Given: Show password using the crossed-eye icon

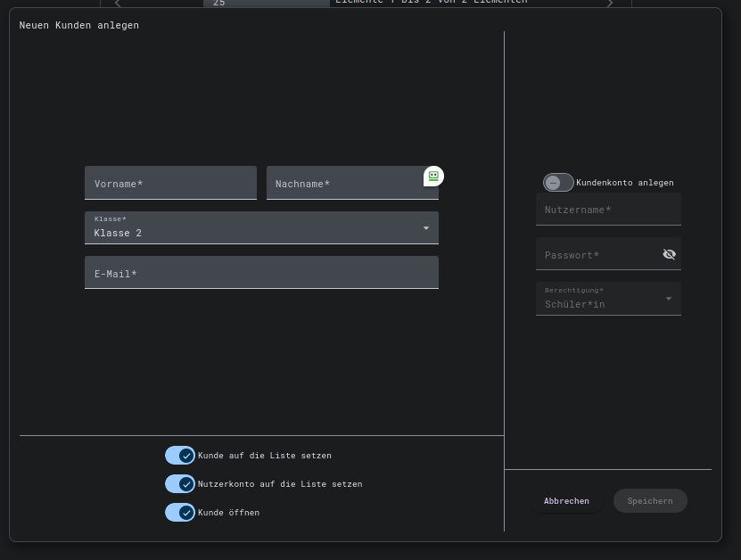Looking at the screenshot, I should (x=669, y=254).
